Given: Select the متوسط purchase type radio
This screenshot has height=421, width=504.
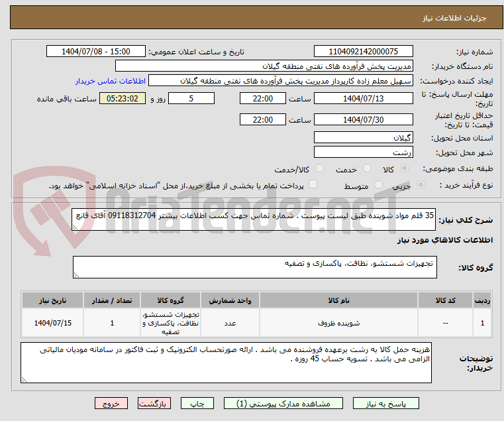Looking at the screenshot, I should coord(379,185).
